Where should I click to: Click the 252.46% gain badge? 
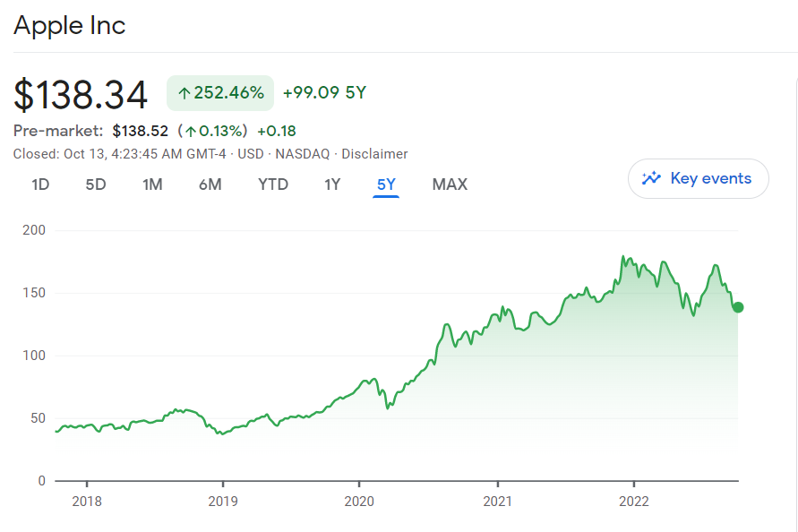[x=220, y=93]
